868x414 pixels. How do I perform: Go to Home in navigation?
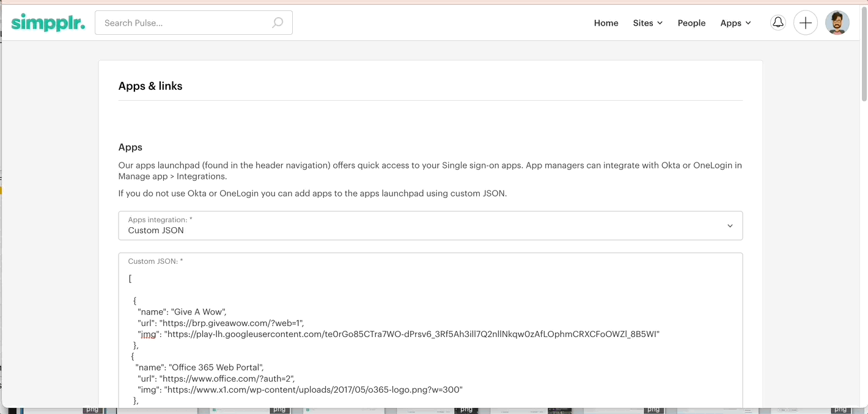tap(606, 23)
